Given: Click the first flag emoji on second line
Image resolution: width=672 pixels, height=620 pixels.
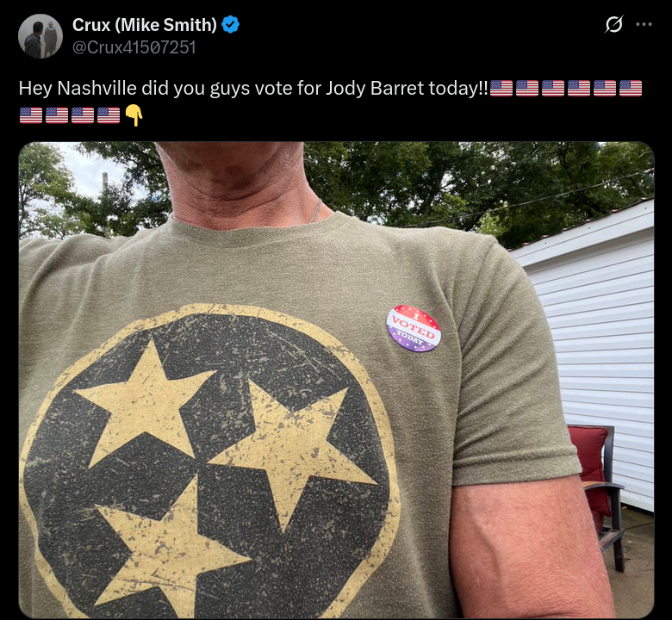Looking at the screenshot, I should pos(31,115).
